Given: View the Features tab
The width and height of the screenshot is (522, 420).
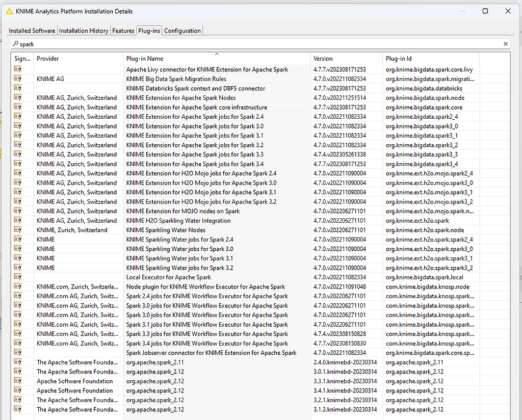Looking at the screenshot, I should (123, 30).
